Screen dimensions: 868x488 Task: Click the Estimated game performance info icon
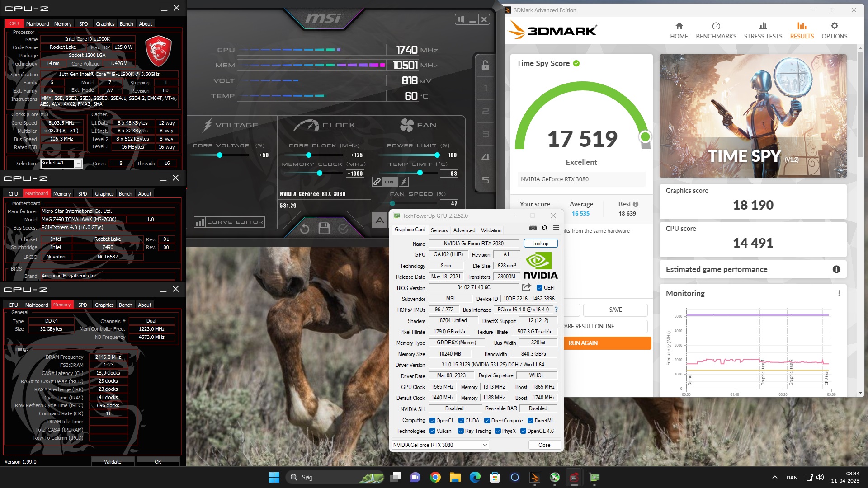pos(836,269)
